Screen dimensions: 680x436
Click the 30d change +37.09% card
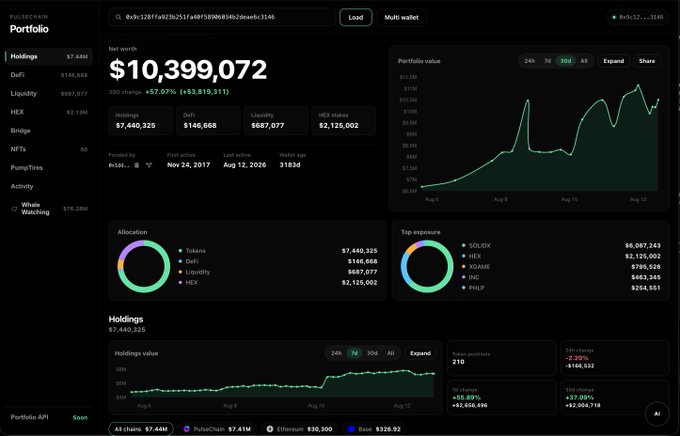click(x=615, y=397)
